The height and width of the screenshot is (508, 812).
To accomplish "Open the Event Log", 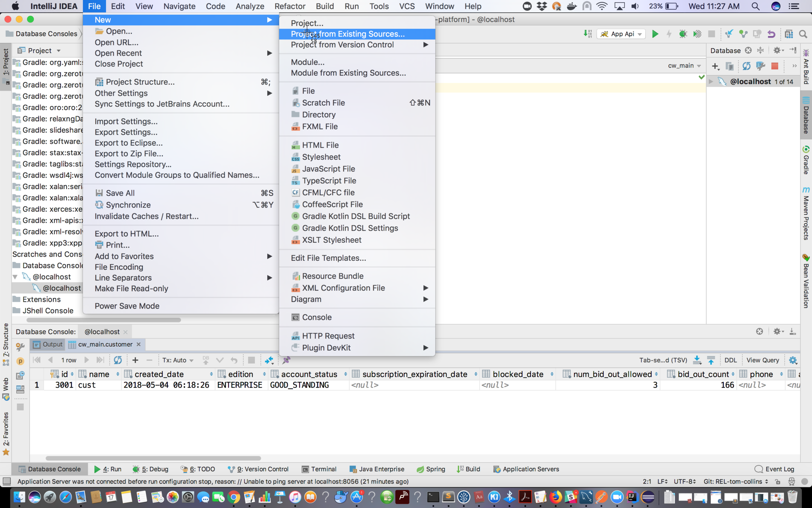I will (x=774, y=469).
